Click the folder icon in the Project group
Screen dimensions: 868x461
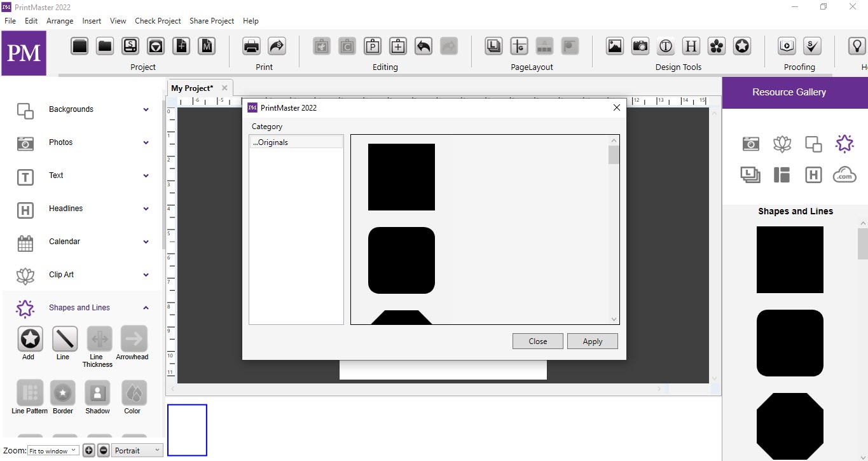pyautogui.click(x=105, y=46)
